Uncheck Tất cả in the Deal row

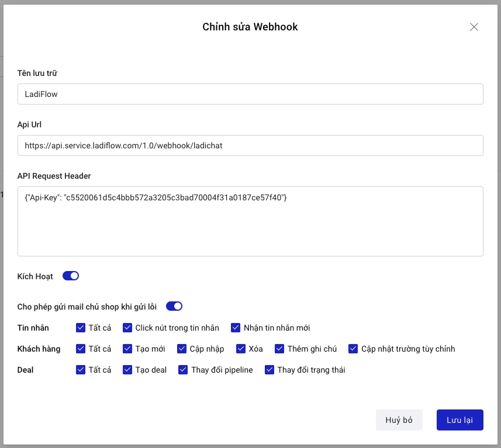tap(81, 370)
